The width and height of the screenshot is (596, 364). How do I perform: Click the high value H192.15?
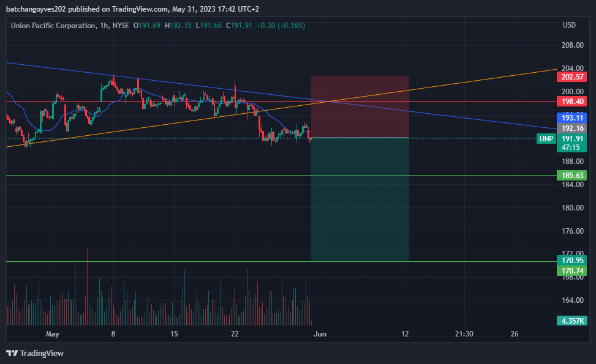coord(178,26)
